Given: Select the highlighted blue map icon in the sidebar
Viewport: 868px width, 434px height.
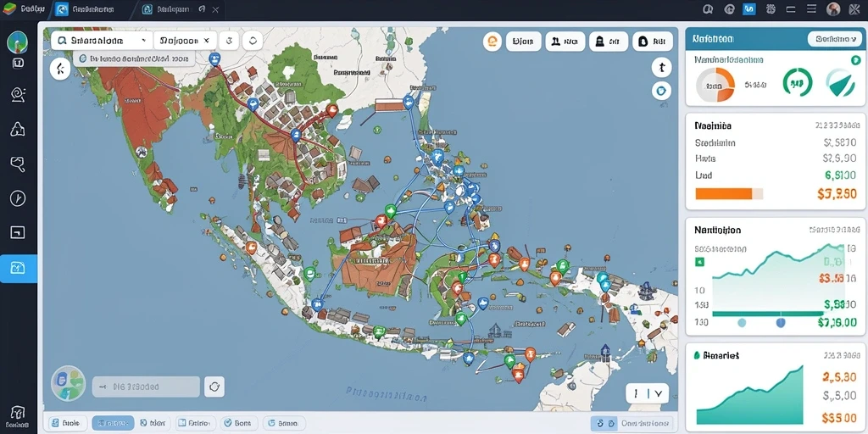Looking at the screenshot, I should 19,269.
